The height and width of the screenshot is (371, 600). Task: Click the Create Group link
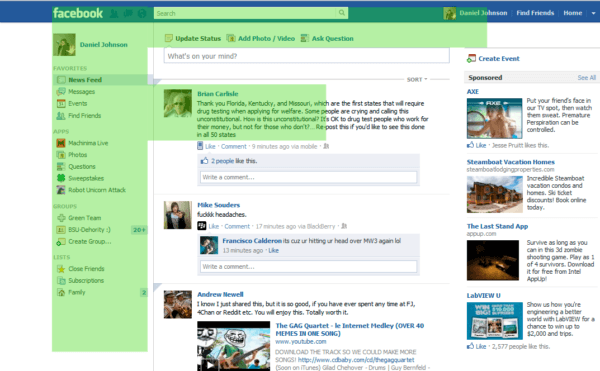tap(90, 242)
